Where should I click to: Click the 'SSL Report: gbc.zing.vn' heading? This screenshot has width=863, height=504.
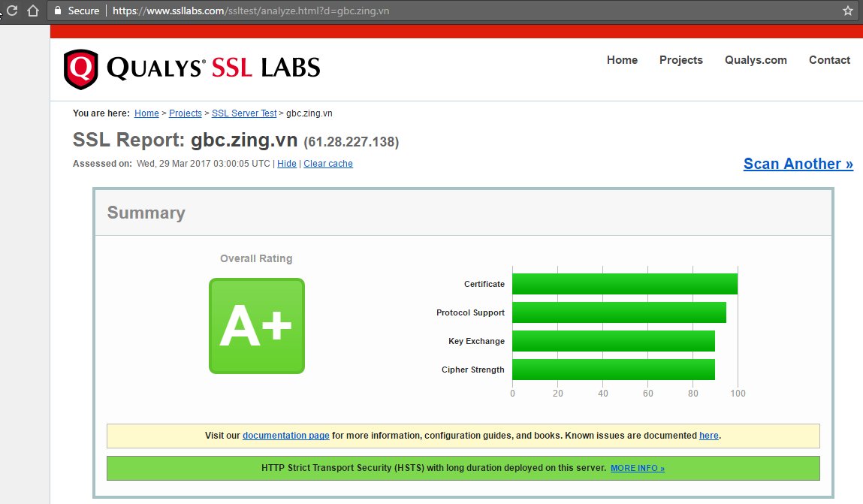pos(185,140)
